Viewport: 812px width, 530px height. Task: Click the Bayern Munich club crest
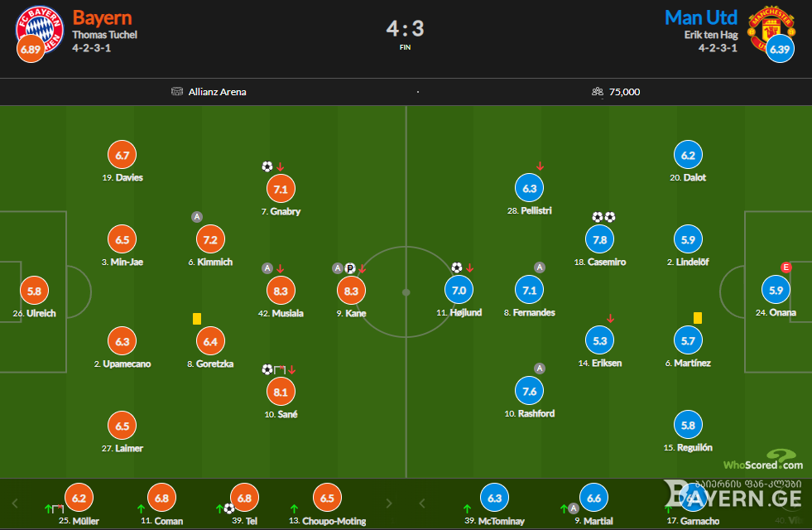click(40, 30)
